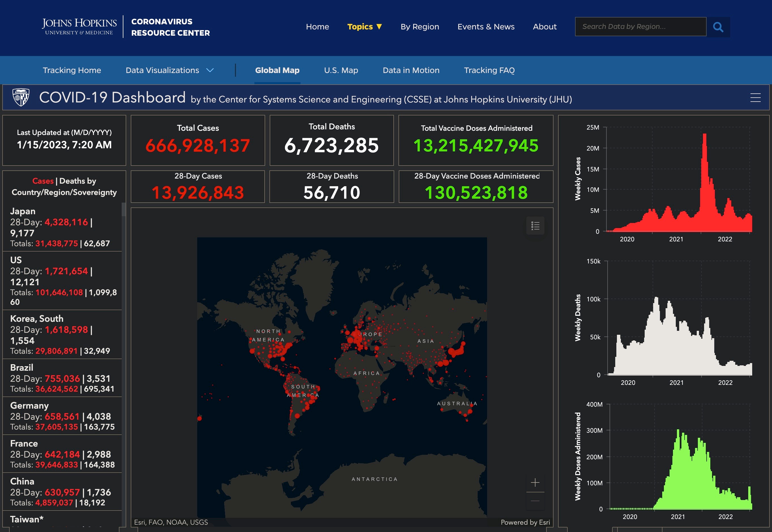Focus the Search Data by Region field
The width and height of the screenshot is (772, 532).
640,27
